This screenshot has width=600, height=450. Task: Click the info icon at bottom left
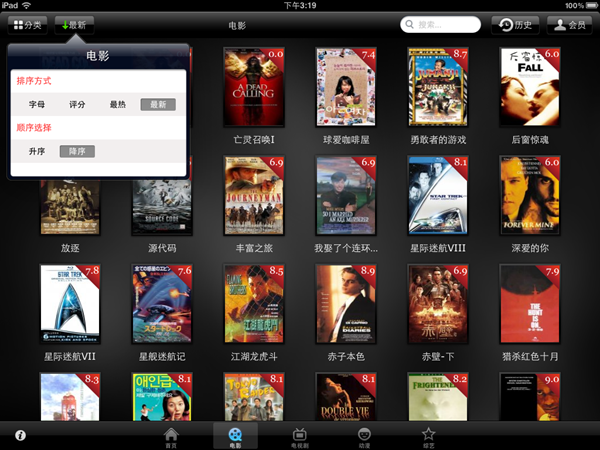click(x=20, y=435)
